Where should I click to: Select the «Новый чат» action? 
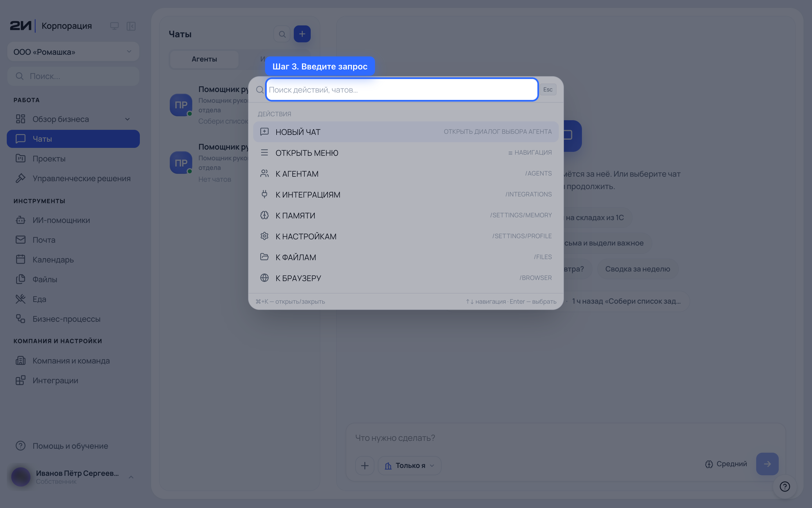pyautogui.click(x=406, y=132)
